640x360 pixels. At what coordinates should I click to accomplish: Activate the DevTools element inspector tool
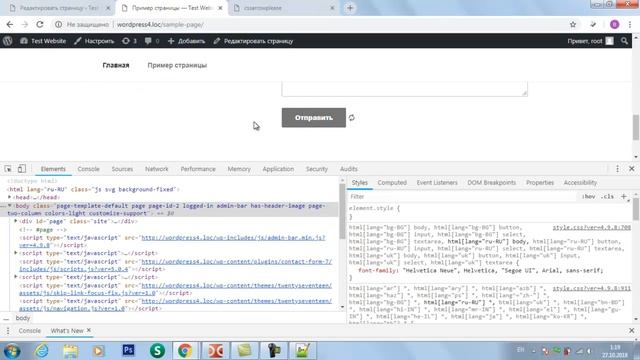pyautogui.click(x=8, y=169)
